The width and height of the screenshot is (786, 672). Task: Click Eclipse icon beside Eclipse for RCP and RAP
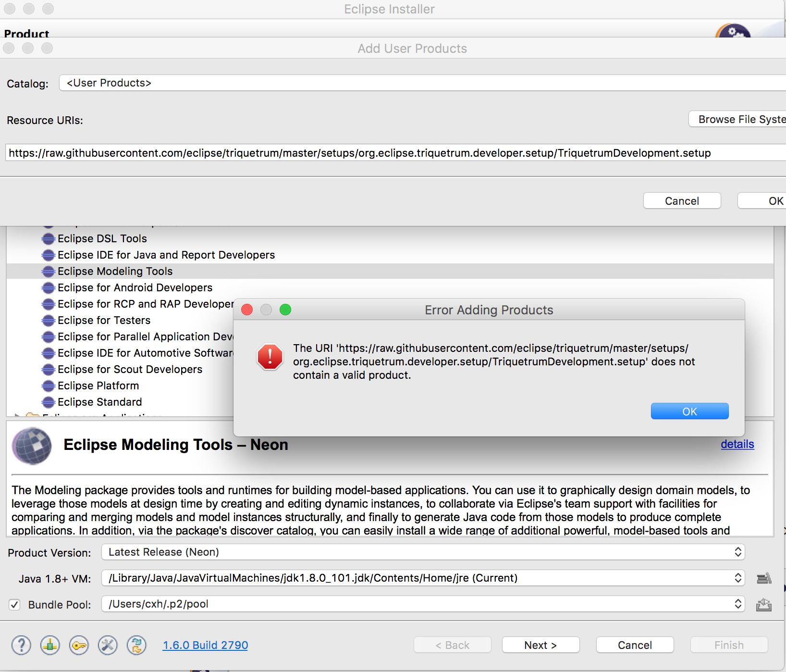(48, 304)
